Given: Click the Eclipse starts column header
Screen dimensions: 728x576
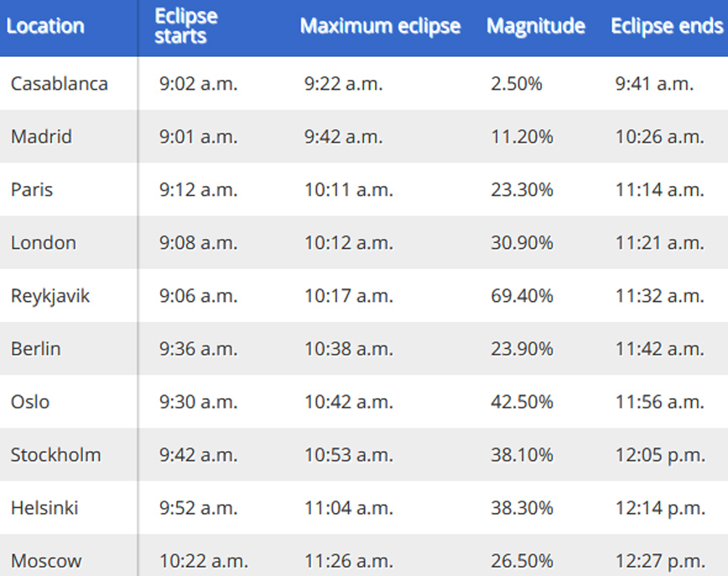Looking at the screenshot, I should pyautogui.click(x=186, y=26).
